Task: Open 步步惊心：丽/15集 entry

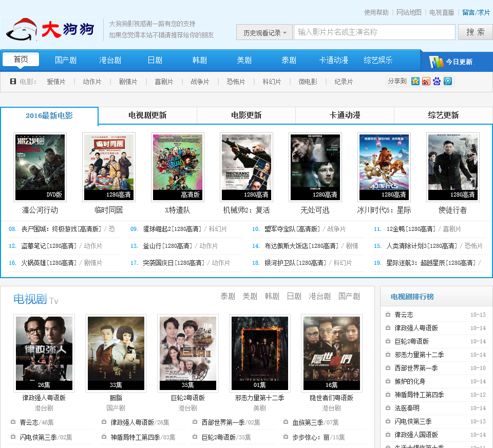Action: click(x=318, y=437)
